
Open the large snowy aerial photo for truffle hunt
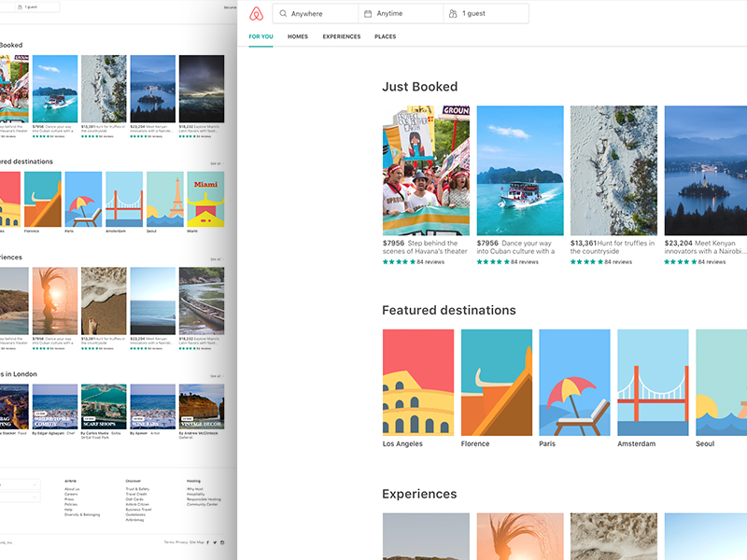613,171
